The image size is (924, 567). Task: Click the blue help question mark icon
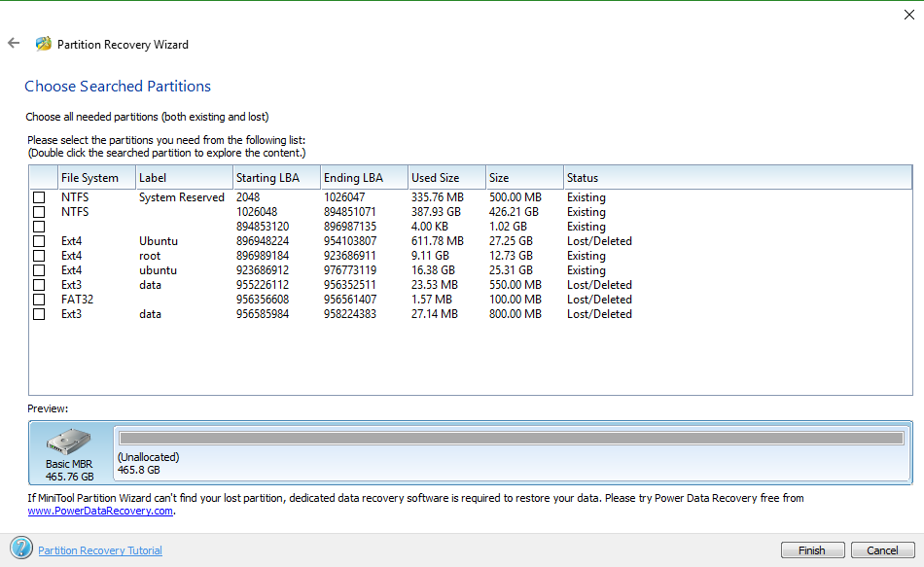click(21, 549)
